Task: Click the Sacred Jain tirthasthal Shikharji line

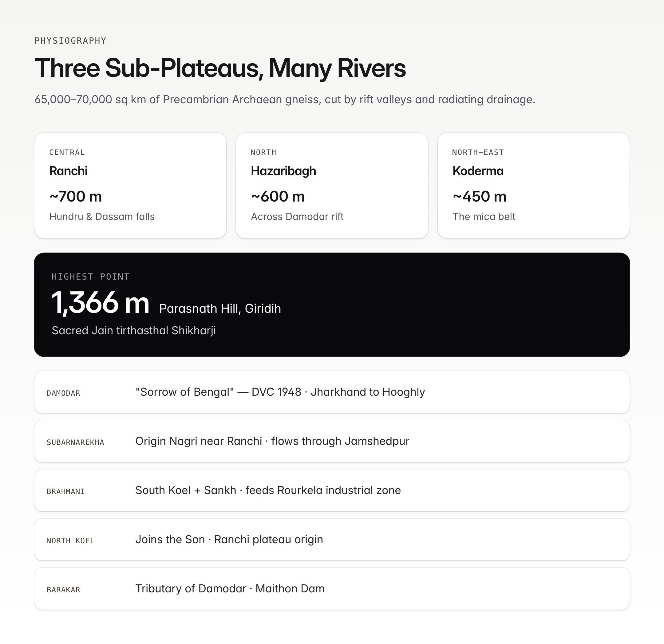Action: (x=134, y=331)
